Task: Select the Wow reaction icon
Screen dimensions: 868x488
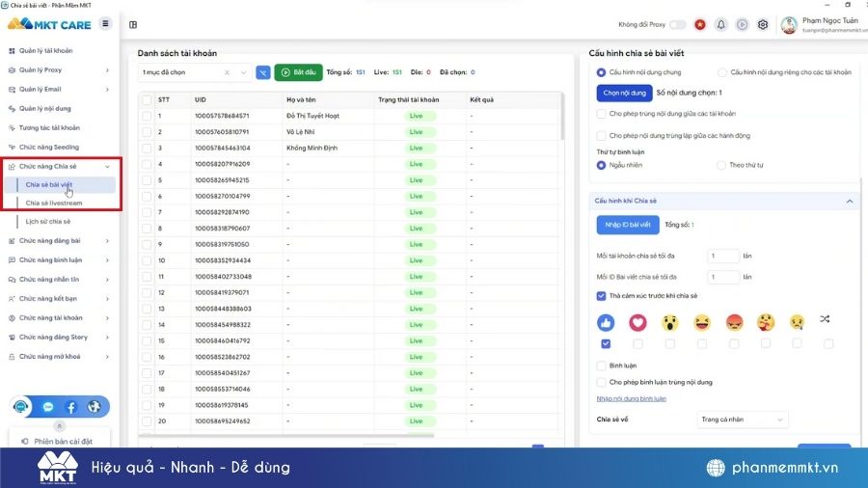Action: [670, 322]
